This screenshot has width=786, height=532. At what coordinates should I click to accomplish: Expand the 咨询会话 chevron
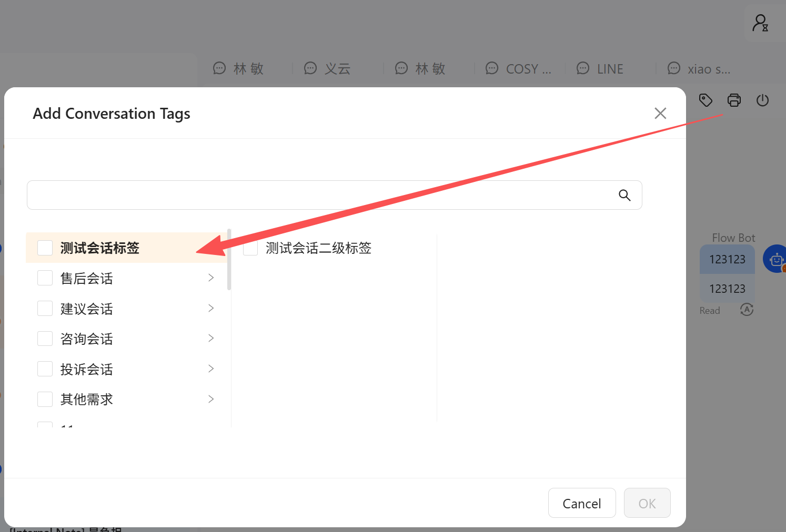coord(211,338)
